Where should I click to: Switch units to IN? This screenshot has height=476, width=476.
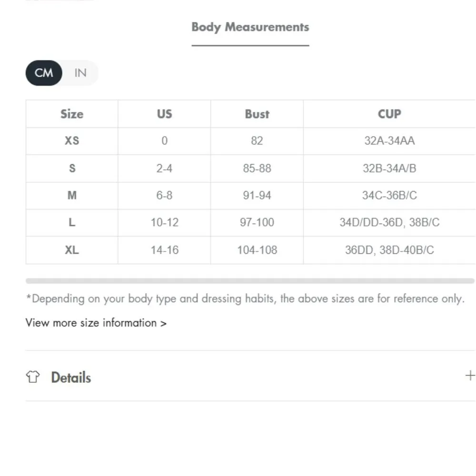click(80, 73)
